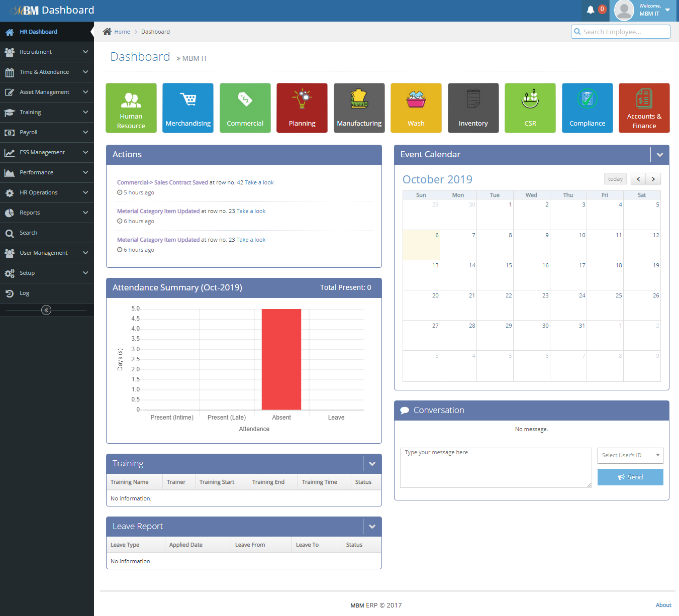Screen dimensions: 679x616
Task: Click the Send message button
Action: pyautogui.click(x=630, y=477)
